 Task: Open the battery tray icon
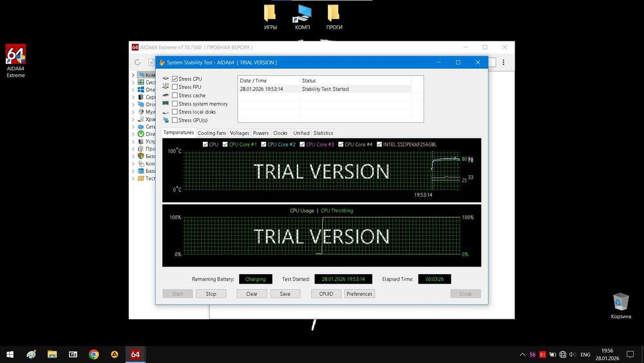(x=553, y=355)
